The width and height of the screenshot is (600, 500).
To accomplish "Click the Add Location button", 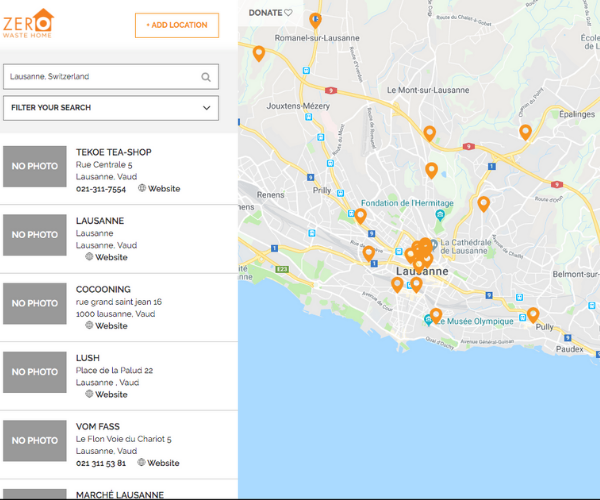I will [177, 25].
